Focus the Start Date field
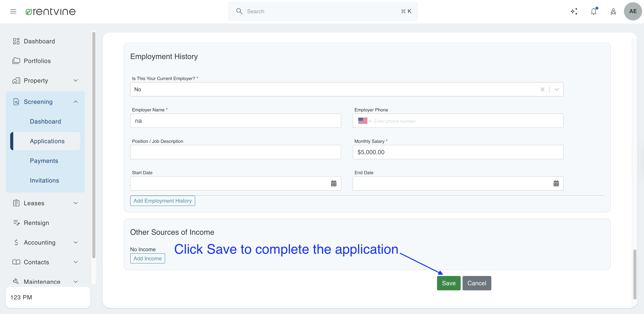The height and width of the screenshot is (314, 644). pyautogui.click(x=236, y=183)
